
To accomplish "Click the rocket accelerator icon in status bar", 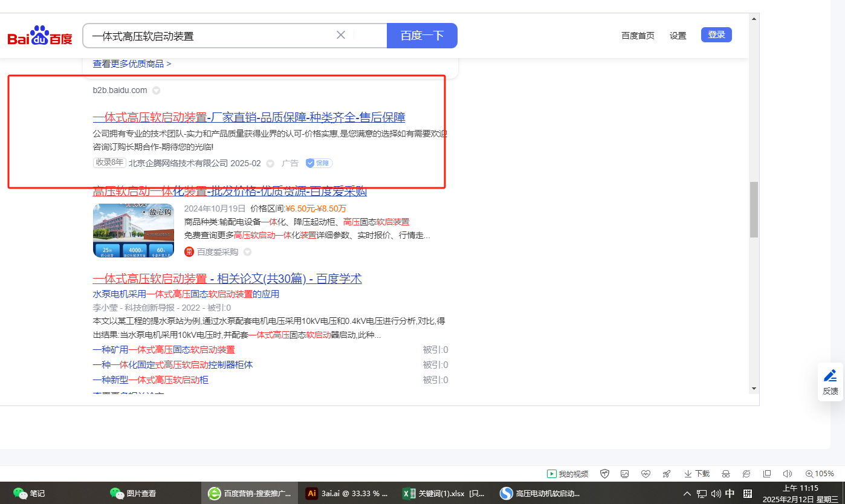I will click(x=667, y=474).
